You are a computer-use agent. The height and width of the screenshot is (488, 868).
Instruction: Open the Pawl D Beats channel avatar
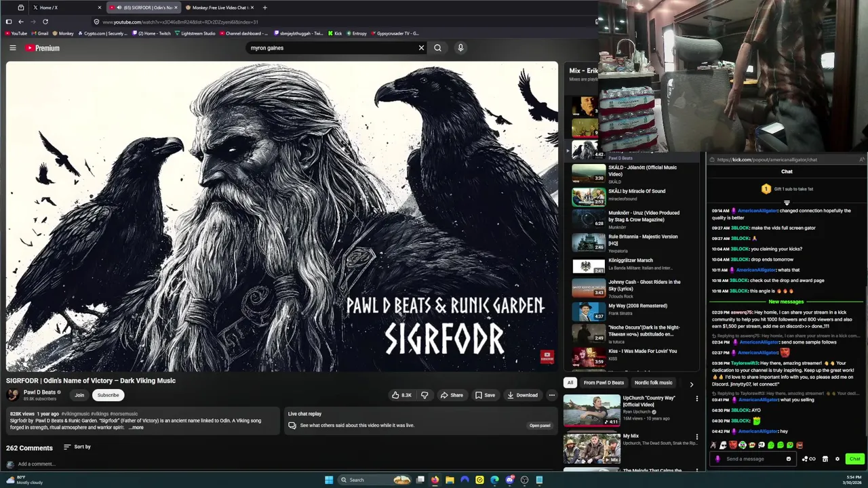pyautogui.click(x=13, y=395)
